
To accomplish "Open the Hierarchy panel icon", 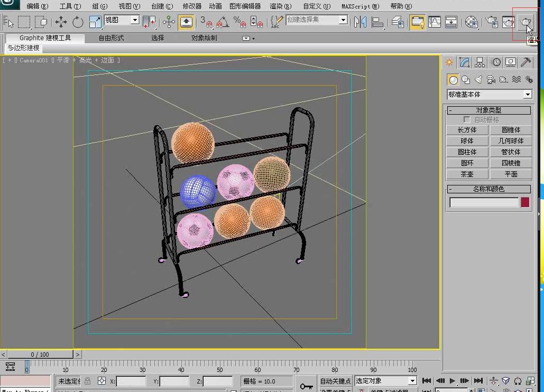I will pos(480,61).
